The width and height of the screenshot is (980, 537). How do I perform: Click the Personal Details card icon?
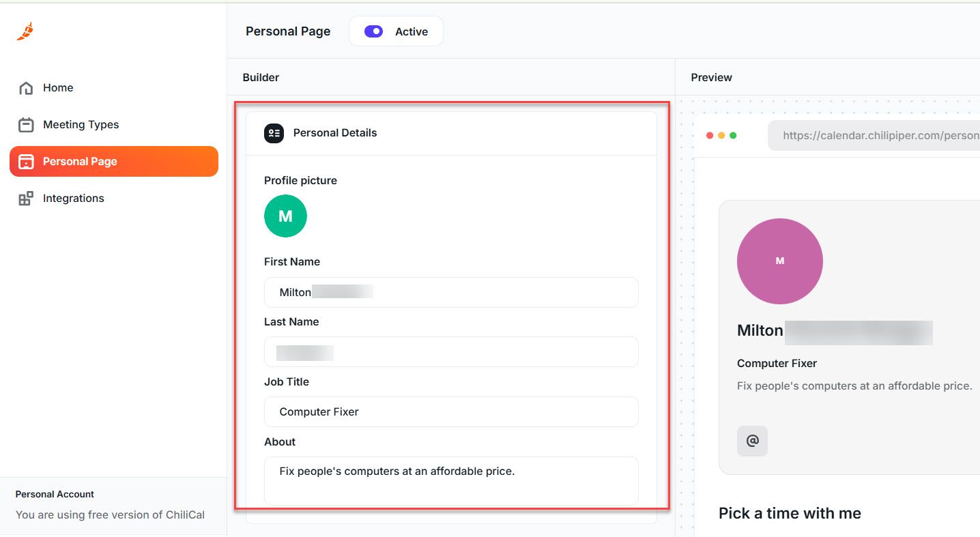click(x=273, y=133)
